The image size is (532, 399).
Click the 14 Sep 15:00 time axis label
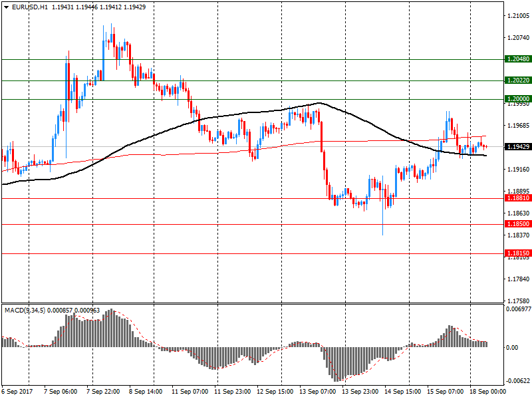coord(403,392)
